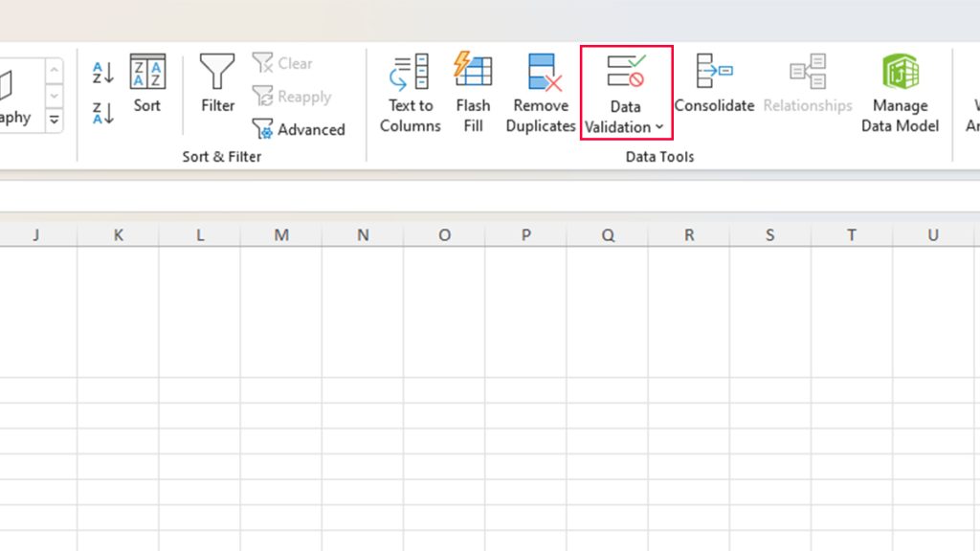
Task: Select column U header
Action: click(934, 235)
